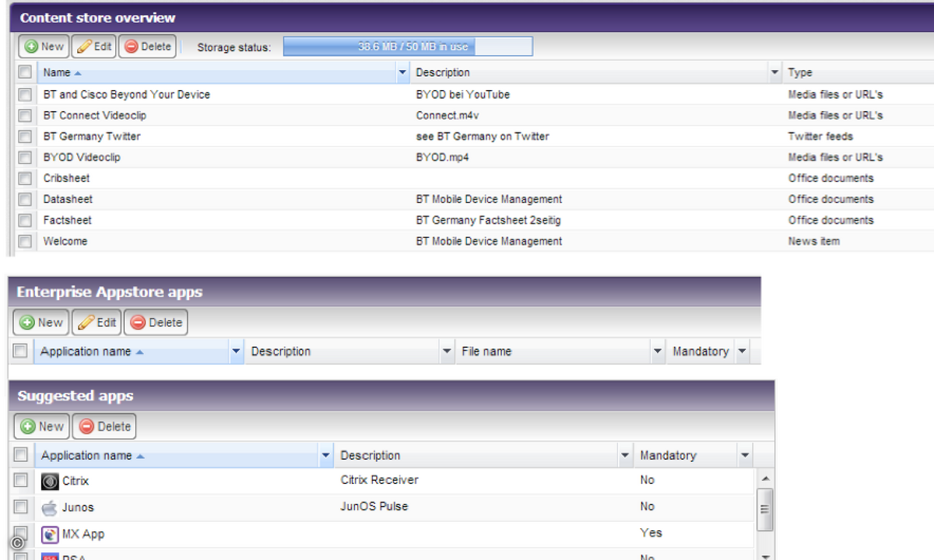Click the Citrix app icon
Viewport: 934px width, 560px height.
coord(50,481)
